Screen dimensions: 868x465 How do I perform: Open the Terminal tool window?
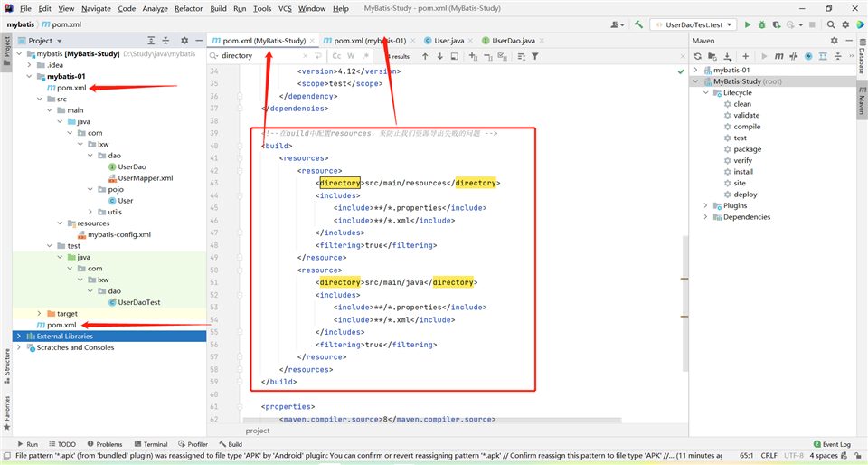(151, 444)
